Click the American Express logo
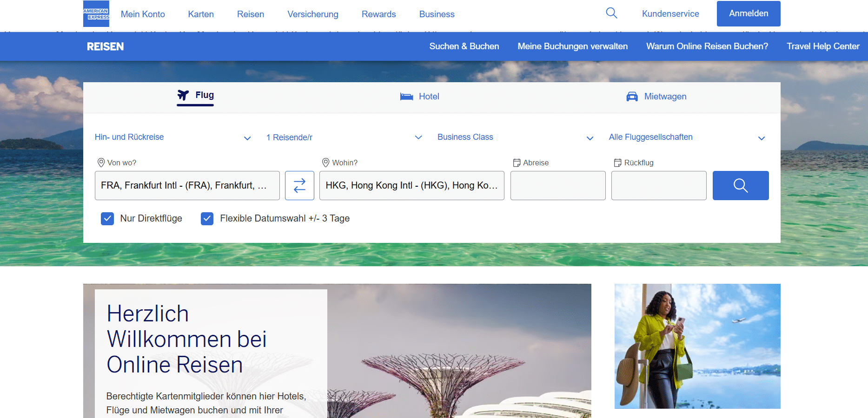868x418 pixels. coord(96,13)
